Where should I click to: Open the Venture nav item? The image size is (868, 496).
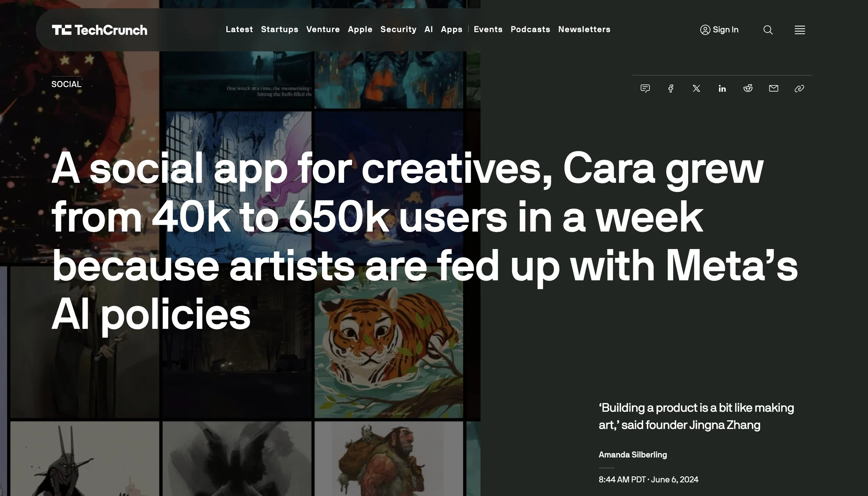(x=323, y=29)
